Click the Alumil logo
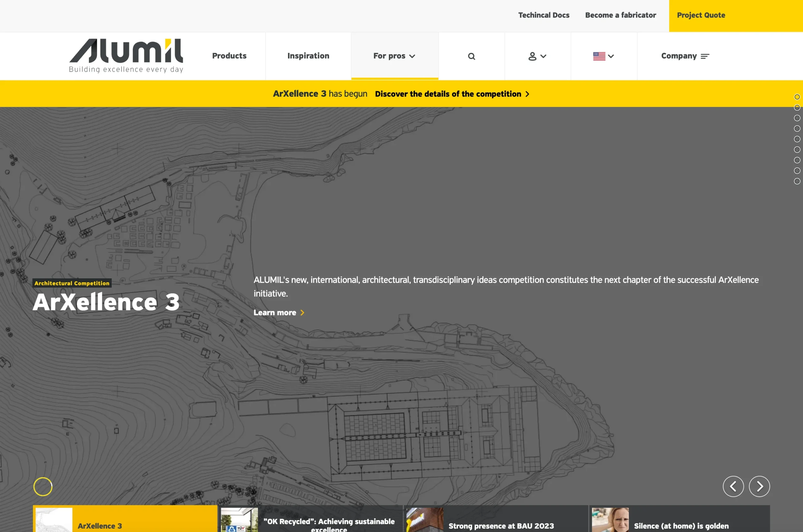803x532 pixels. (x=126, y=56)
